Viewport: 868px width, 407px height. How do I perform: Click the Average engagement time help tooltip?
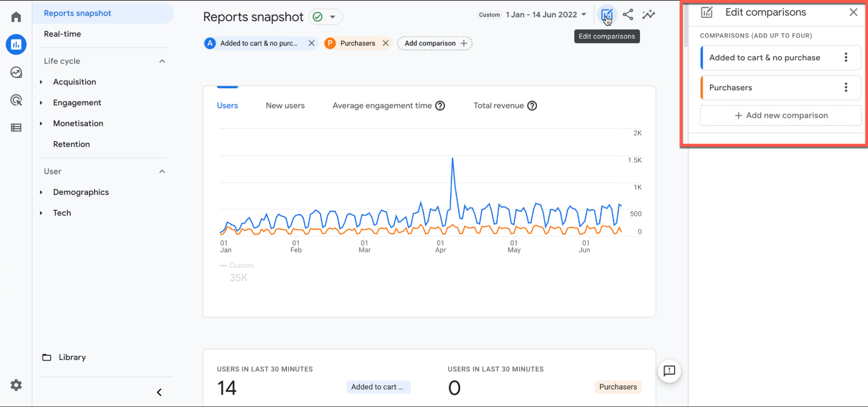[441, 106]
